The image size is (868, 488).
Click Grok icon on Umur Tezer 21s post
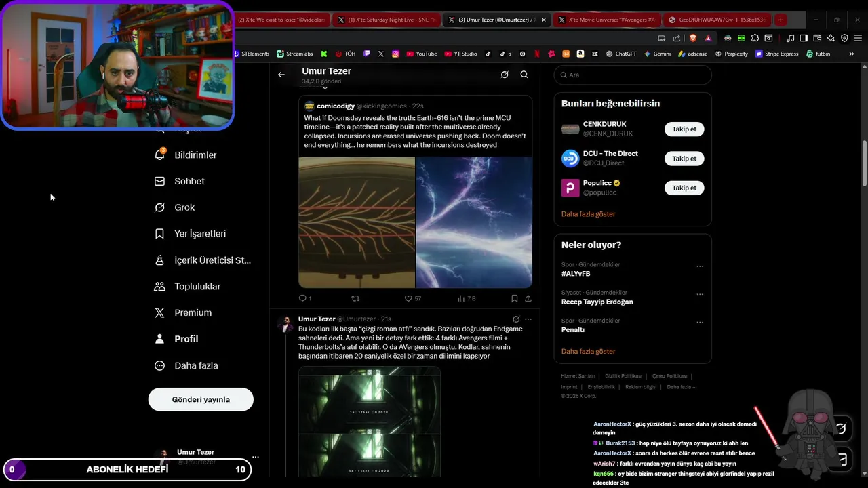click(516, 319)
